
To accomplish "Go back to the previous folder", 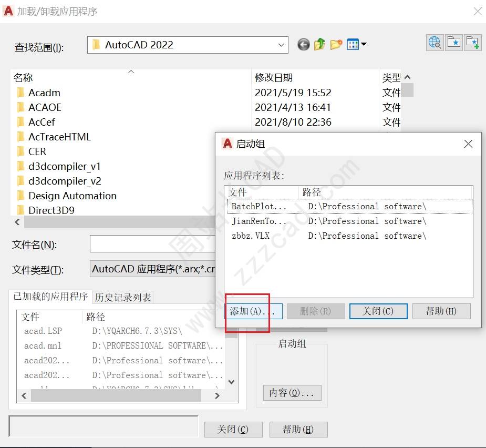I will (304, 44).
